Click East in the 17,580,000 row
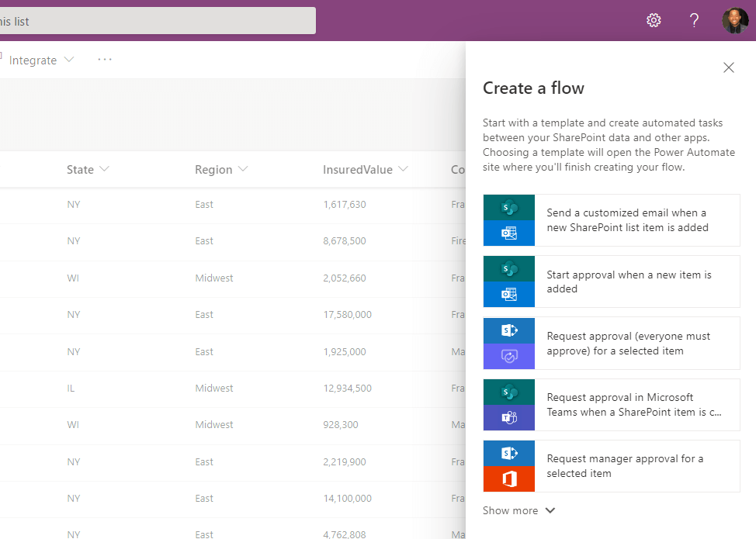The height and width of the screenshot is (539, 756). coord(204,315)
